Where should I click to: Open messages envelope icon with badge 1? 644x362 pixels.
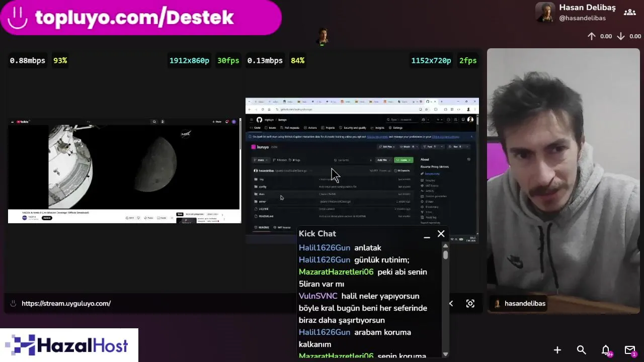click(630, 350)
